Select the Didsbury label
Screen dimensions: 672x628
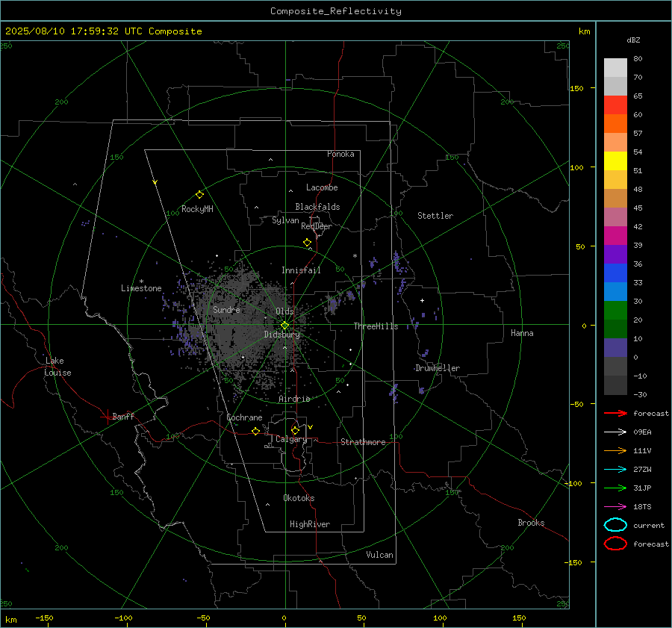point(281,335)
